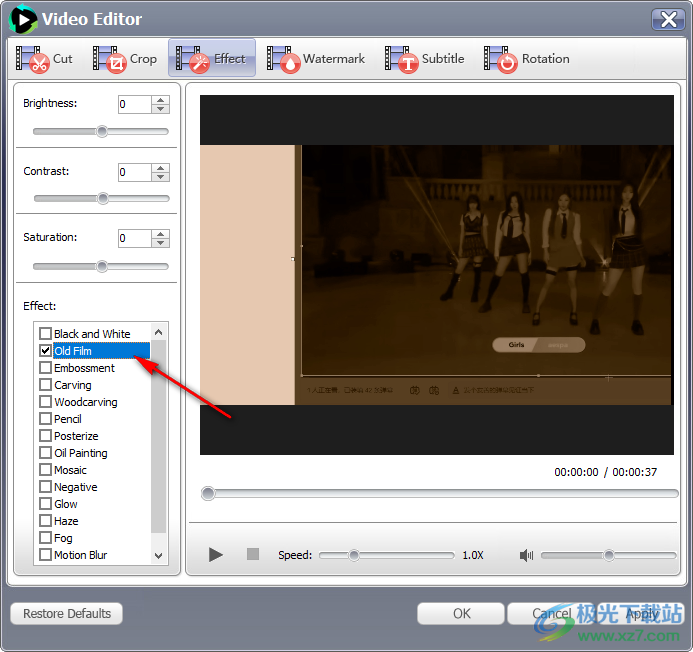Click the Saturation slider handle
Viewport: 693px width, 652px height.
tap(102, 266)
